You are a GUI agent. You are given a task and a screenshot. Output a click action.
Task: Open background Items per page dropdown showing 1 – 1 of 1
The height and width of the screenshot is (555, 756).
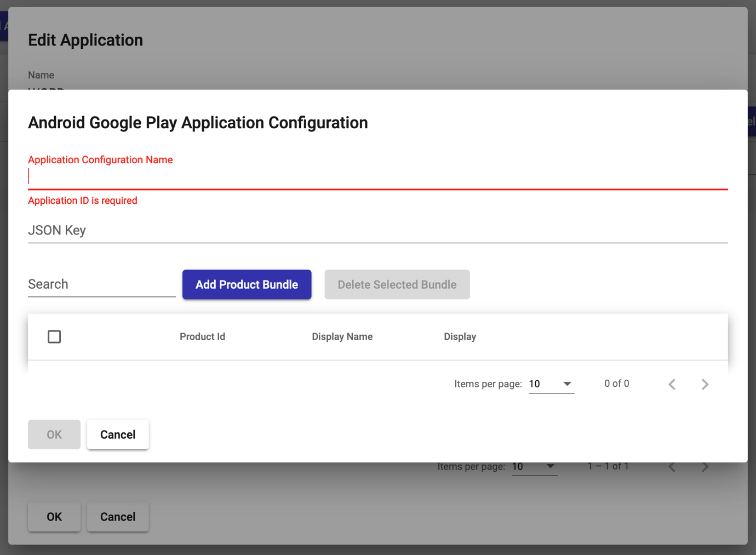pyautogui.click(x=534, y=467)
